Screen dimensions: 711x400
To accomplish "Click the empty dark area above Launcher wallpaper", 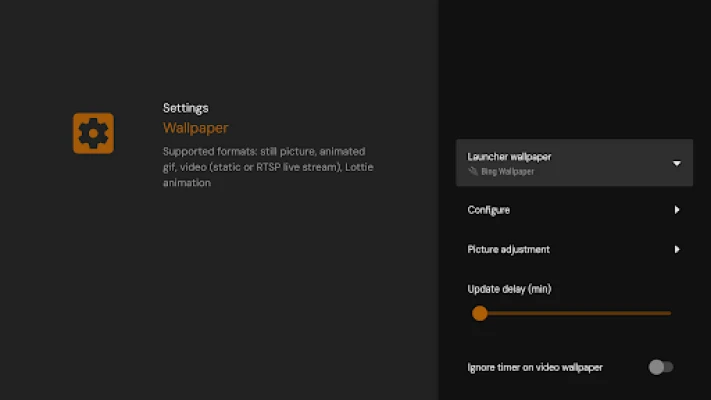I will click(x=574, y=70).
